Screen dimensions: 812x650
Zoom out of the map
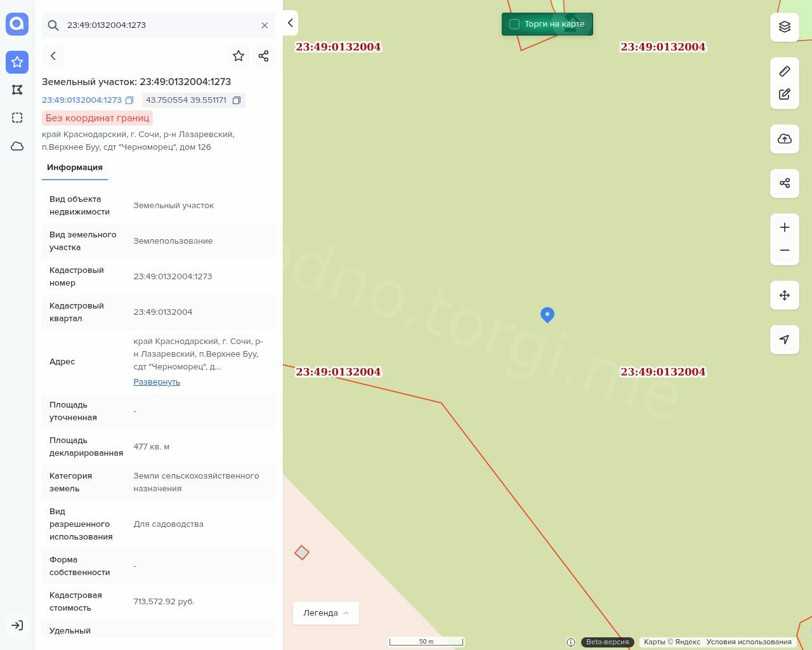785,250
